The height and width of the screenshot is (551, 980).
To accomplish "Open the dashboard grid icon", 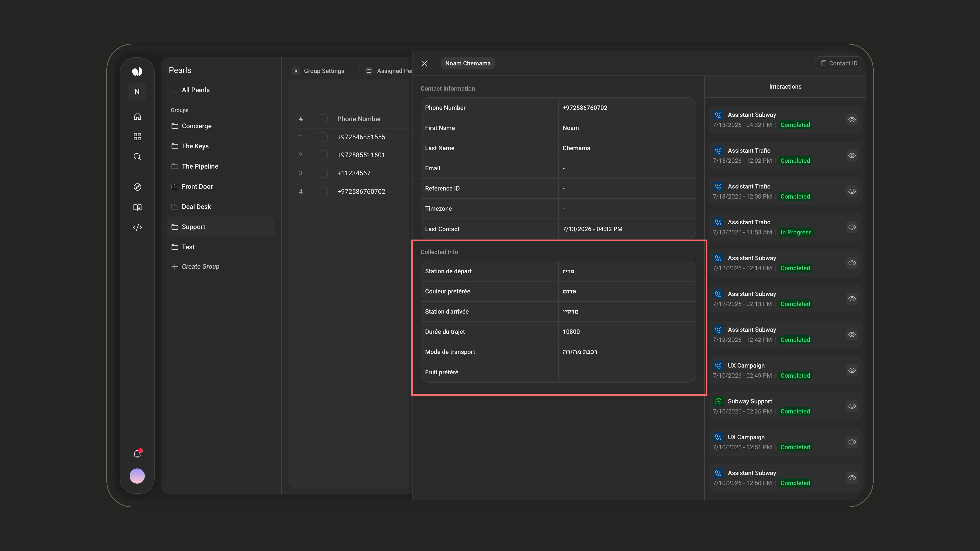I will click(x=137, y=137).
